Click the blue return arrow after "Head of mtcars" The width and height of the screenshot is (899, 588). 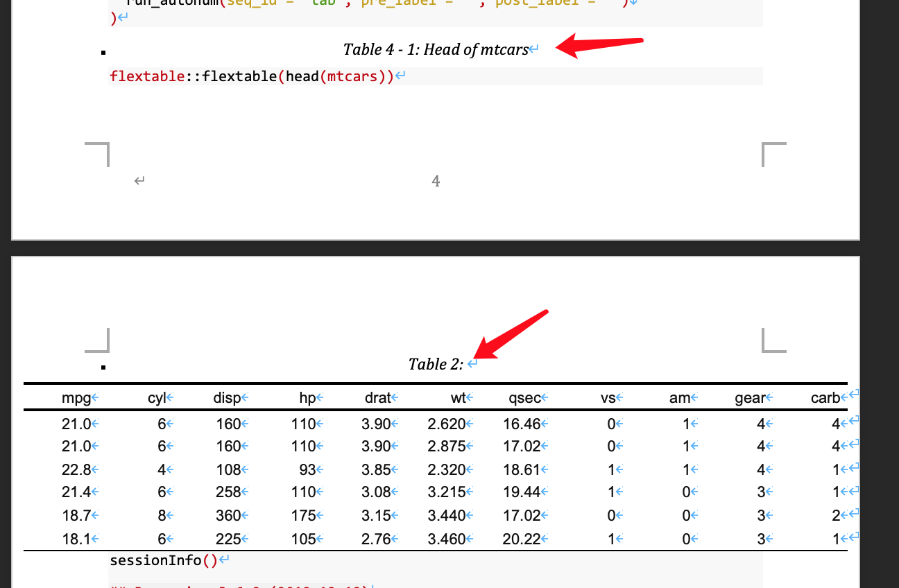coord(533,49)
